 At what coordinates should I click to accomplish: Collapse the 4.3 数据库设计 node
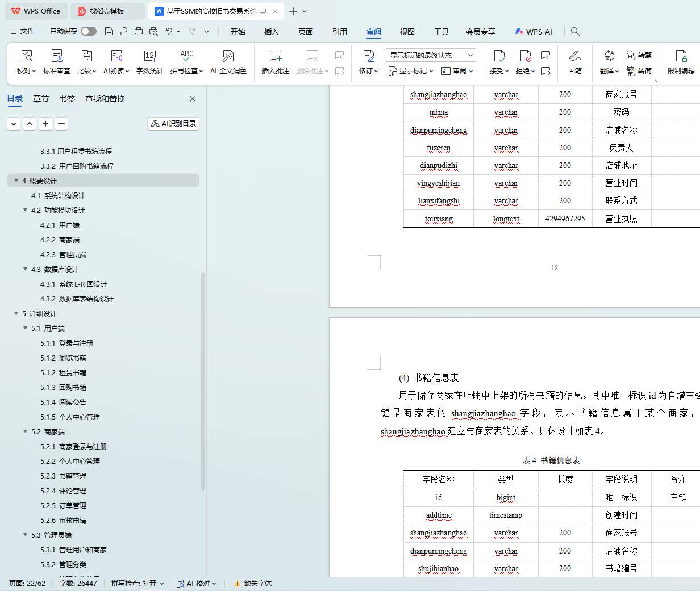click(x=25, y=269)
